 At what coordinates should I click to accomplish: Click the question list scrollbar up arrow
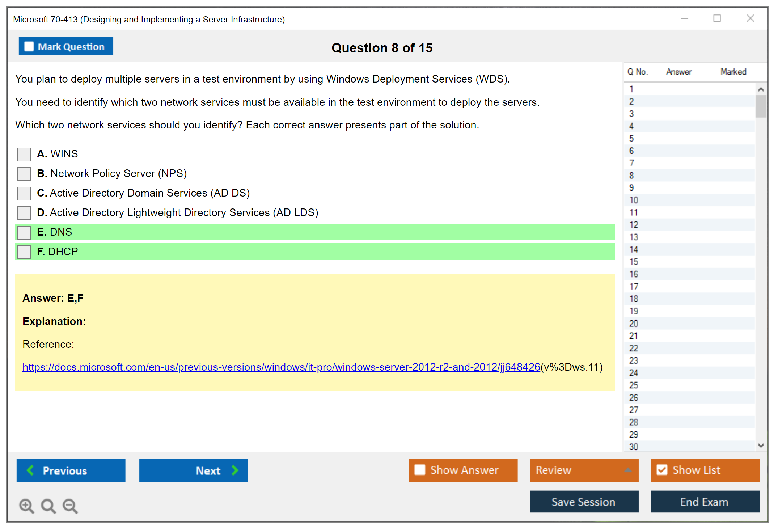(761, 89)
